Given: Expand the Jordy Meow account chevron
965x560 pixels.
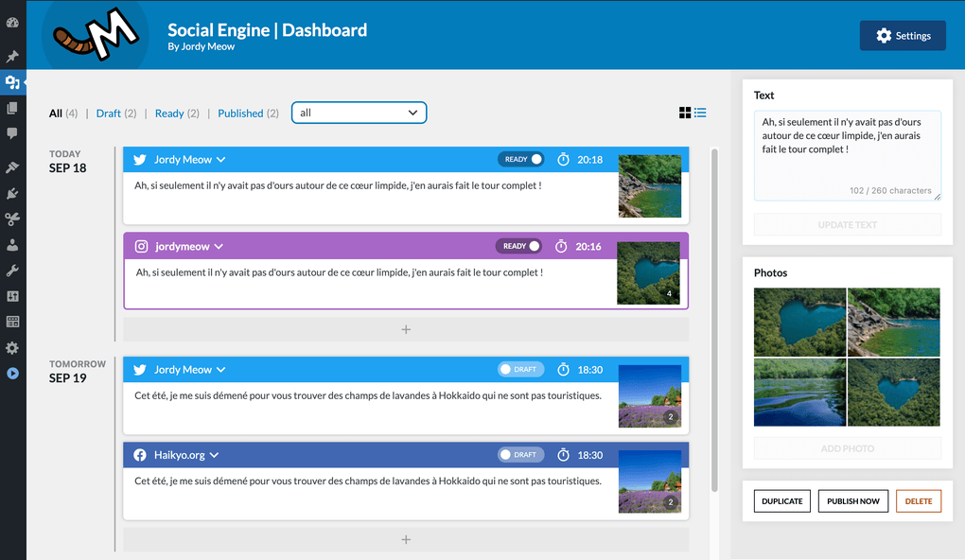Looking at the screenshot, I should [219, 159].
